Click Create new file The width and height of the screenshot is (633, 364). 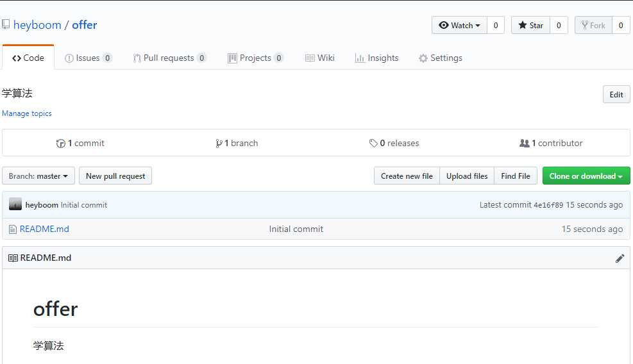407,176
